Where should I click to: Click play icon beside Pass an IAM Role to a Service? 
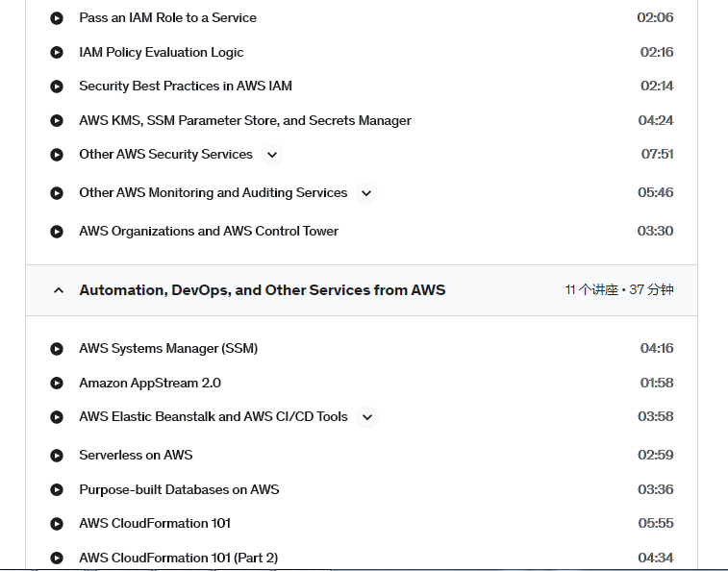pos(57,18)
